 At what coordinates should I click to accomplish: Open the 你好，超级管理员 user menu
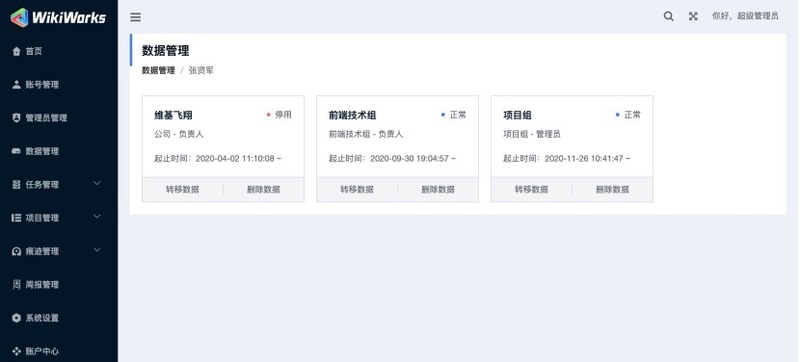pyautogui.click(x=745, y=16)
